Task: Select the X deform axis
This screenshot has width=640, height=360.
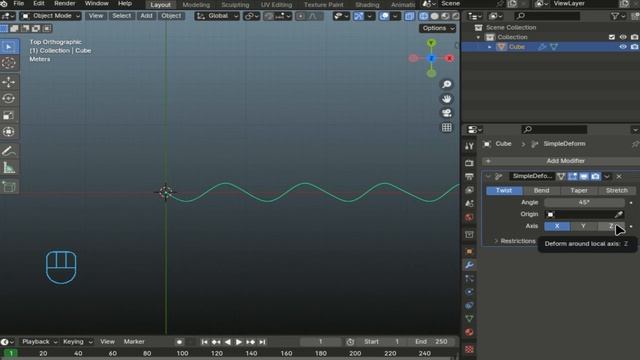Action: pyautogui.click(x=557, y=226)
